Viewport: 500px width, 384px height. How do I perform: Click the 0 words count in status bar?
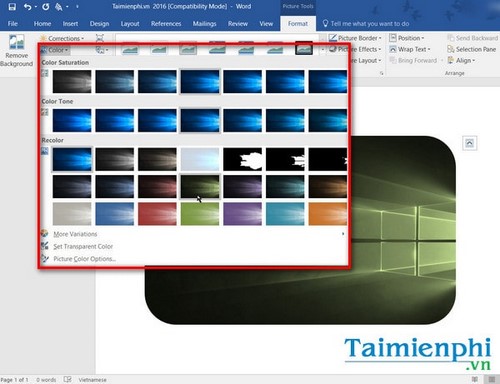pos(46,380)
